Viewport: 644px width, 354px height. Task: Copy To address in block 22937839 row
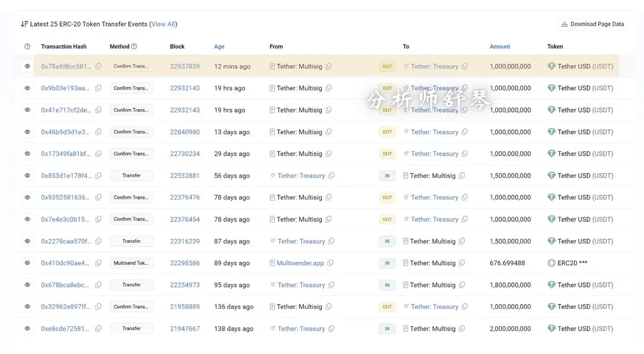(x=465, y=67)
